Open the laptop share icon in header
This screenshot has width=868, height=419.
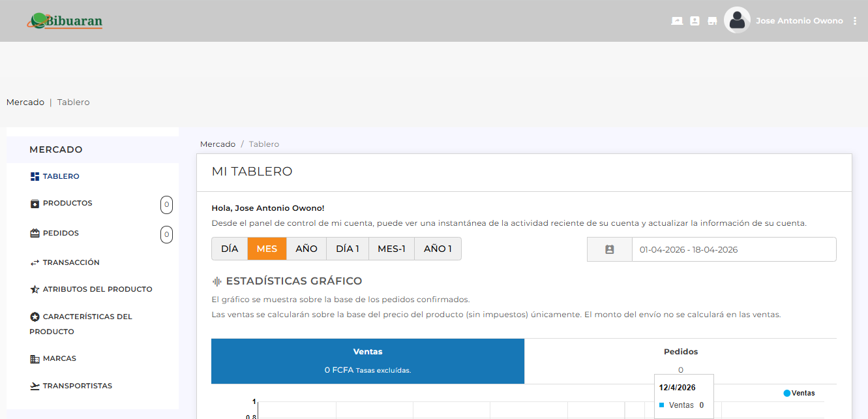(x=677, y=21)
